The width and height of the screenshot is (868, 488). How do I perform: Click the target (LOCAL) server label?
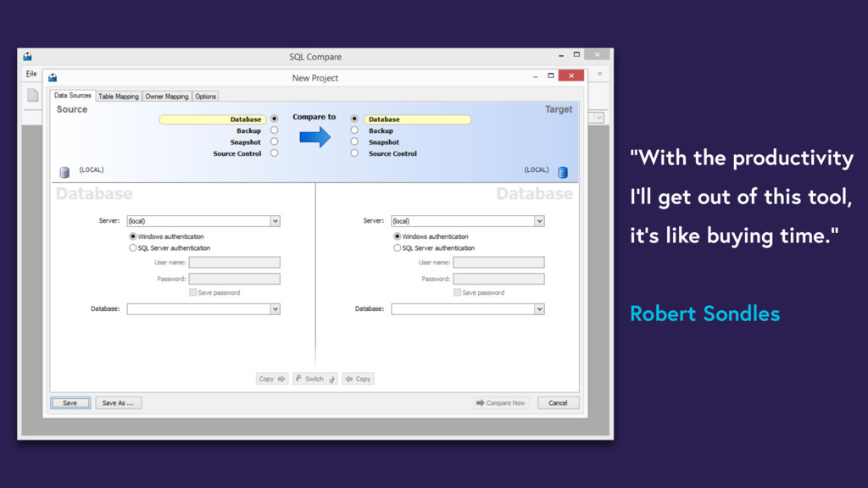[537, 169]
